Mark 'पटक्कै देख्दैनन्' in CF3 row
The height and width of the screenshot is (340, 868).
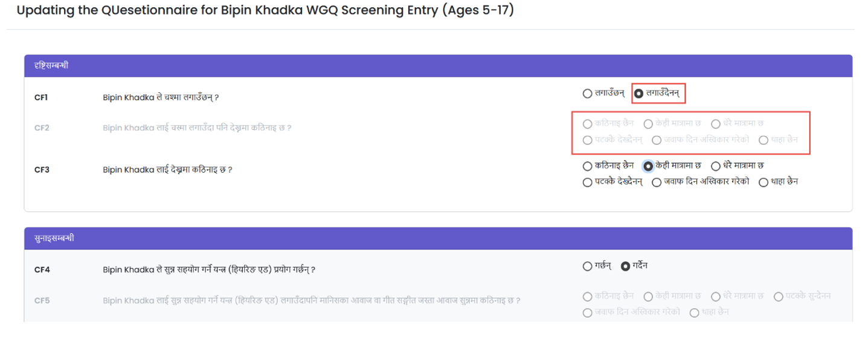pyautogui.click(x=587, y=182)
